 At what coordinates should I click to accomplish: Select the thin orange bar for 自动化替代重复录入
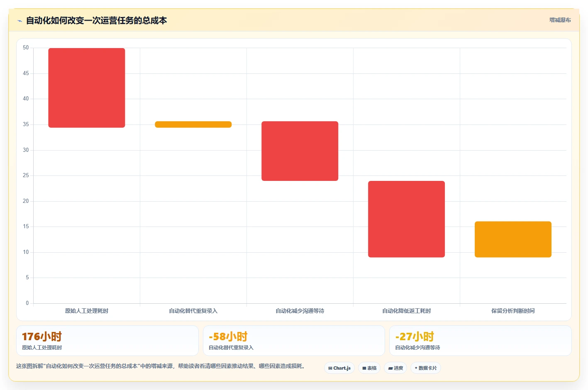click(x=193, y=124)
